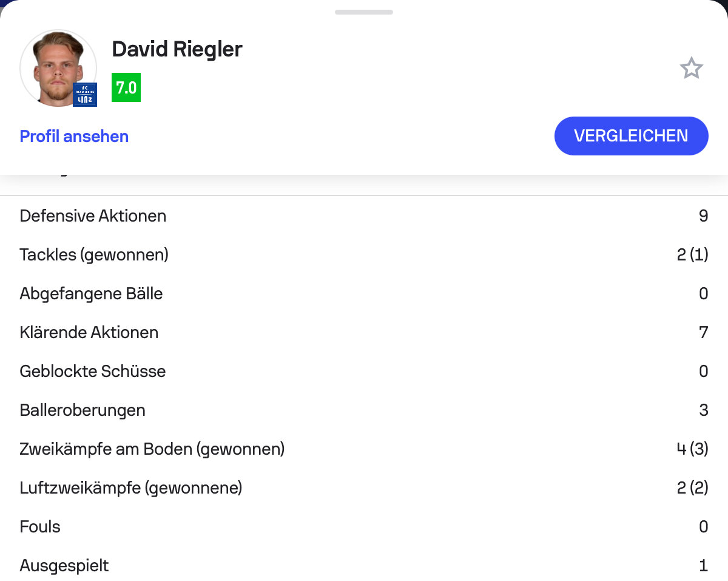Screen dimensions: 728x581
Task: Select the Geblockte Schüsse row
Action: point(364,372)
